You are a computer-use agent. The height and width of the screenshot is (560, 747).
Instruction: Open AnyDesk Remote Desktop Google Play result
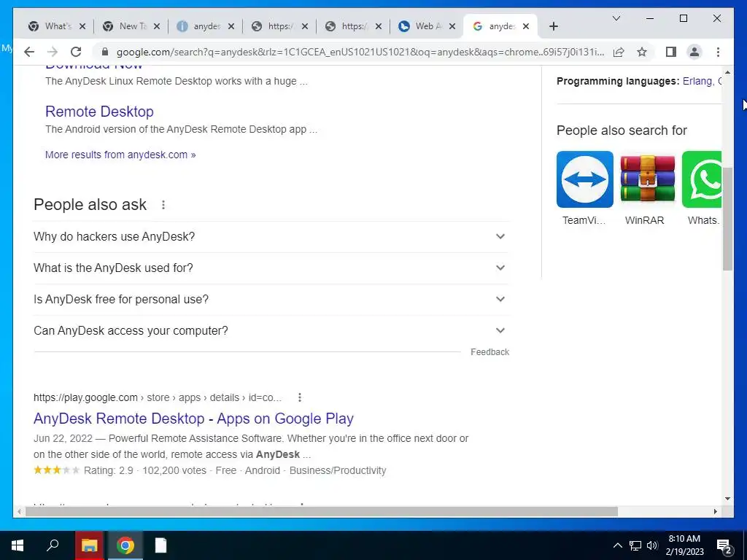[x=193, y=419]
